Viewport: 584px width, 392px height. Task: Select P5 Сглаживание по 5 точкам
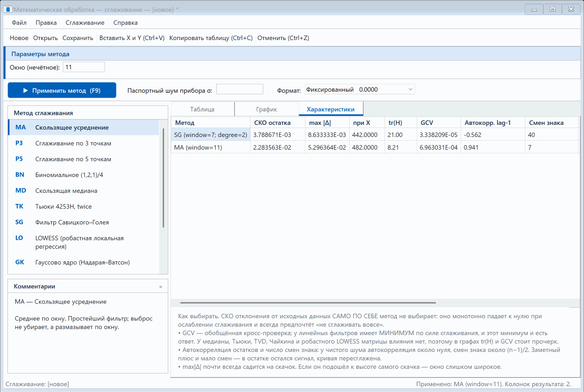(83, 159)
